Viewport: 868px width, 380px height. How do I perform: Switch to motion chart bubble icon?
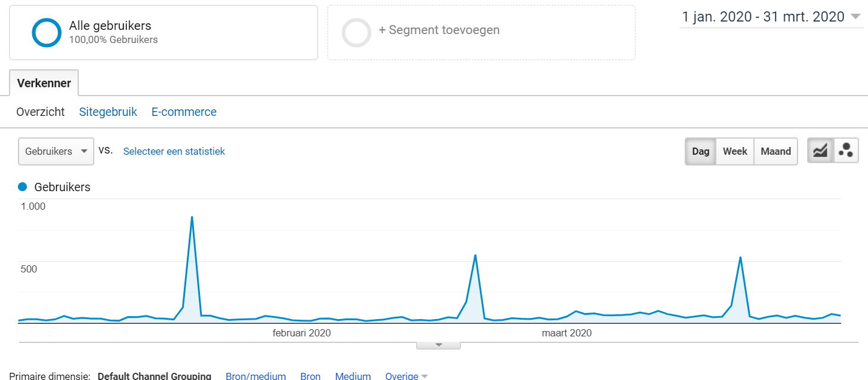tap(846, 151)
